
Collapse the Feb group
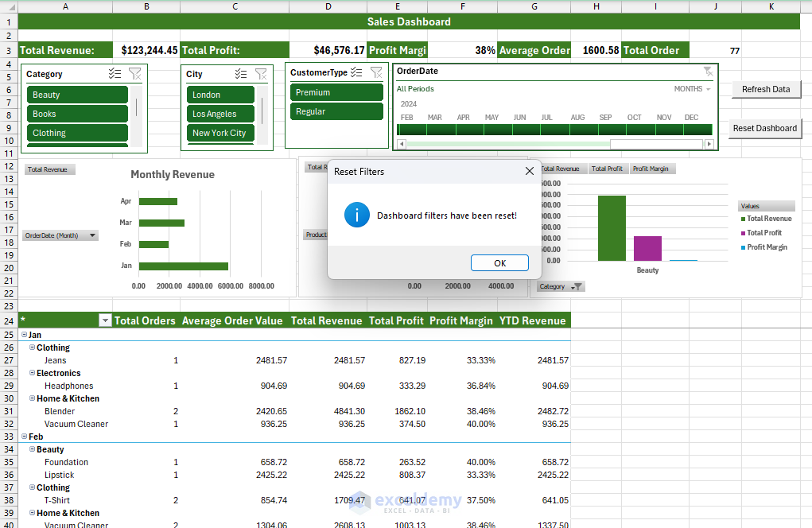(24, 437)
